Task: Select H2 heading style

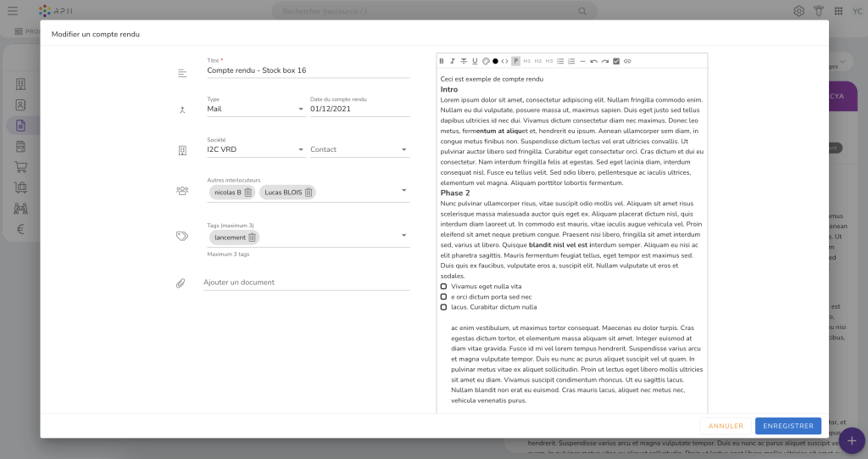Action: tap(537, 61)
